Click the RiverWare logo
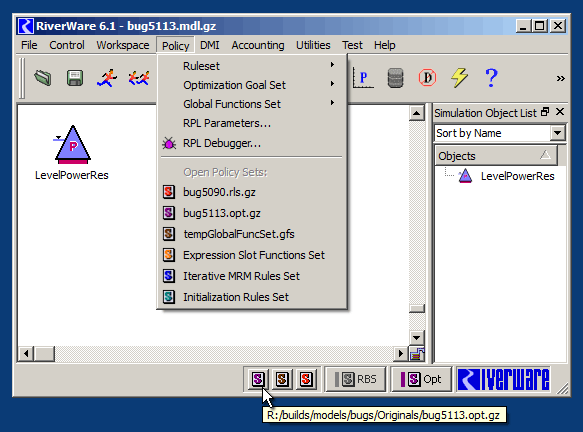583x432 pixels. point(503,379)
